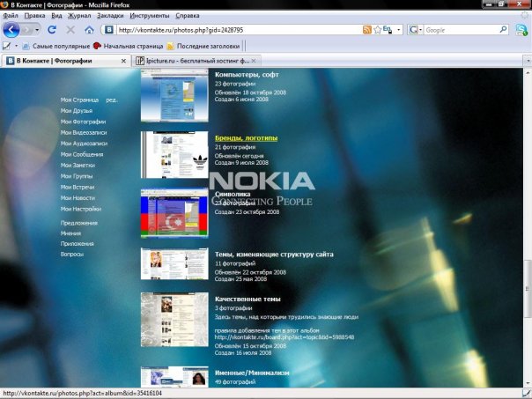The height and width of the screenshot is (399, 532).
Task: Open the Вид menu
Action: 56,16
